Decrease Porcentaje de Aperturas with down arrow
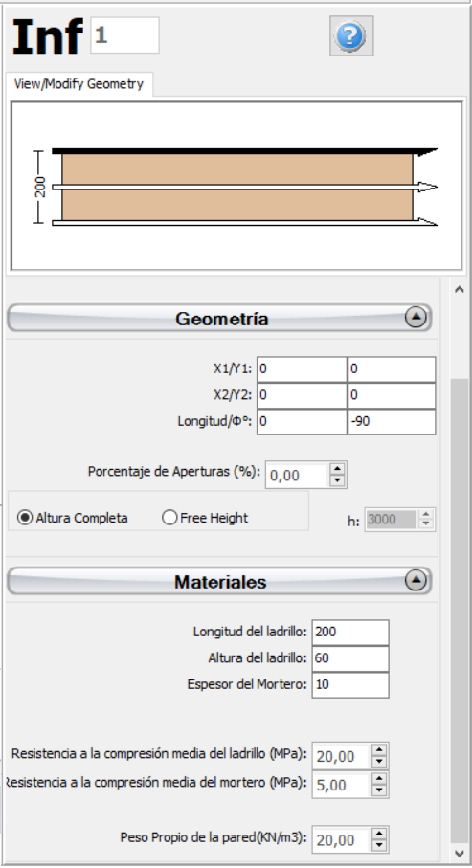This screenshot has width=472, height=868. (x=337, y=480)
